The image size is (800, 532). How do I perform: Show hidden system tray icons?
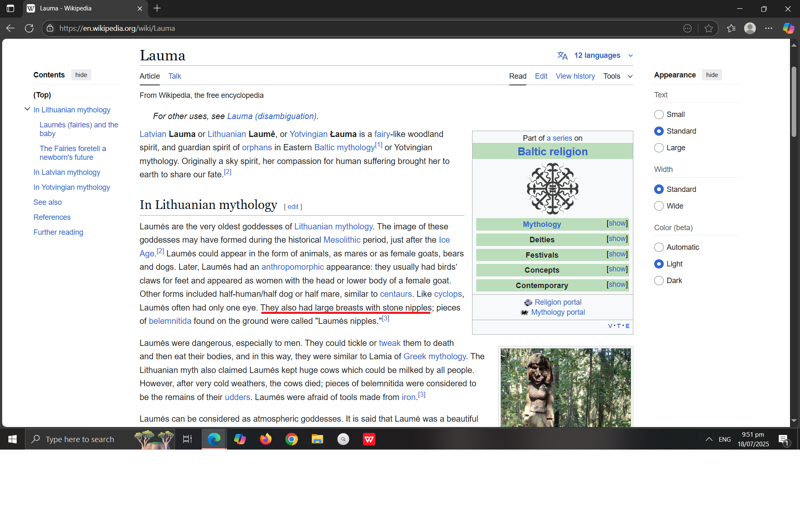(x=709, y=439)
